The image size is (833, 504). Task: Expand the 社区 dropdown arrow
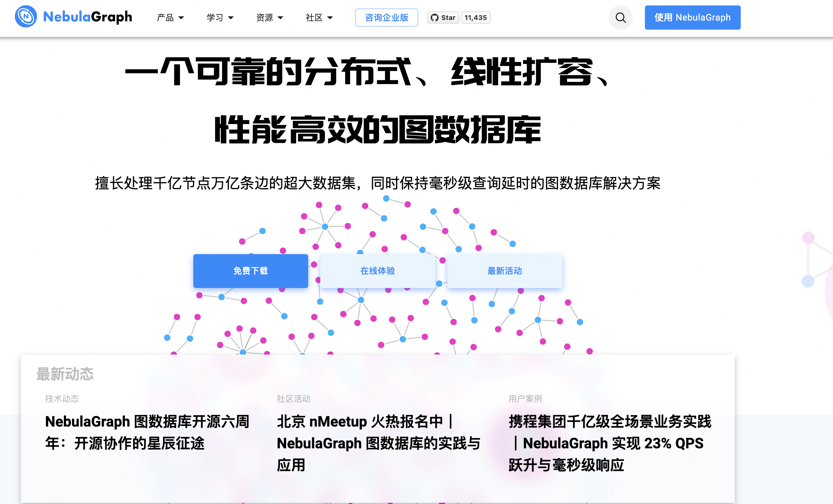[x=330, y=18]
